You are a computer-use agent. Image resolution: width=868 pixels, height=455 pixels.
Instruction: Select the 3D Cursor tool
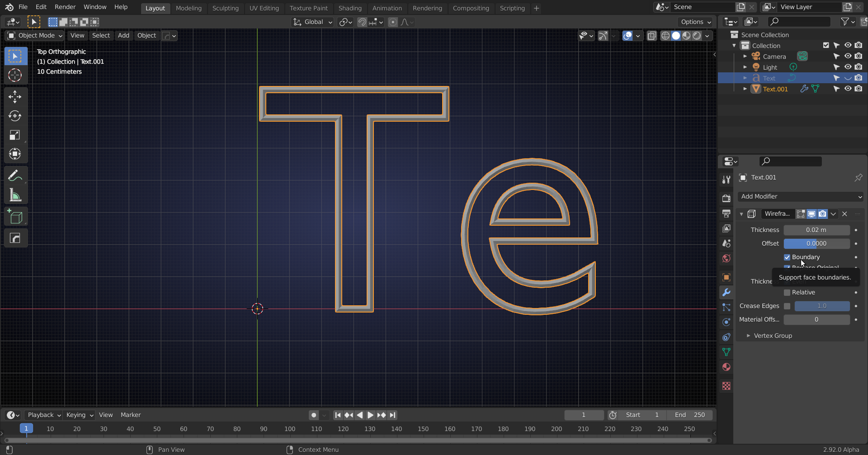coord(15,76)
